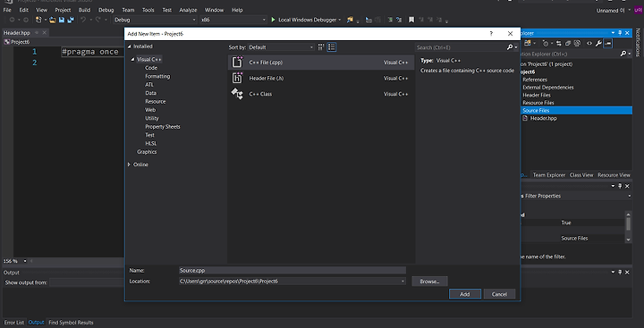Screen dimensions: 644x328
Task: Click the Save All icon in the toolbar
Action: (71, 20)
